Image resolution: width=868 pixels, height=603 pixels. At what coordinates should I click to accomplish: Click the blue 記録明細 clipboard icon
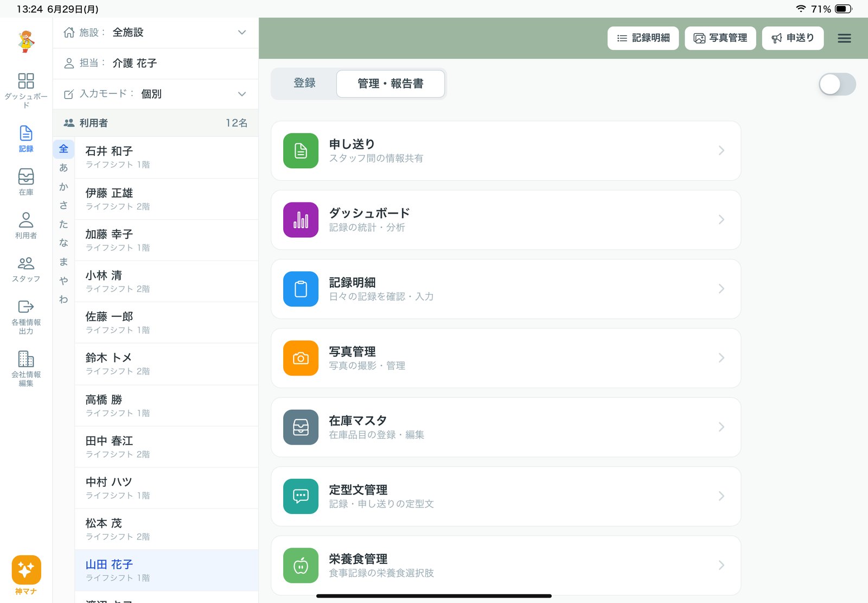coord(301,289)
